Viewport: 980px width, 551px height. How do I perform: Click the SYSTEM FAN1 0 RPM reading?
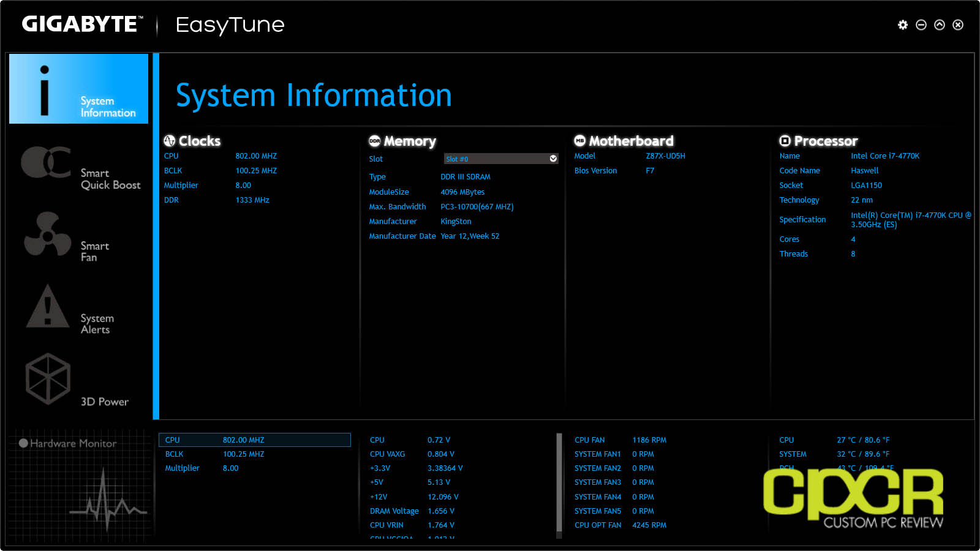tap(614, 454)
